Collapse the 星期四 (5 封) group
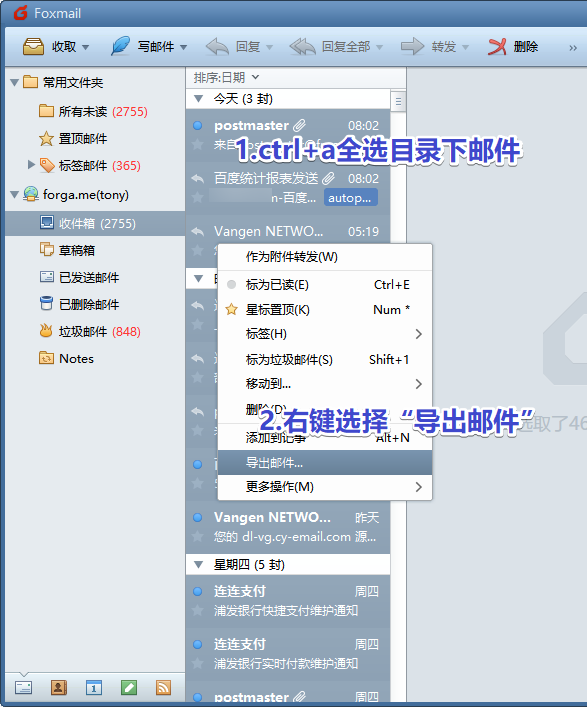 point(198,565)
